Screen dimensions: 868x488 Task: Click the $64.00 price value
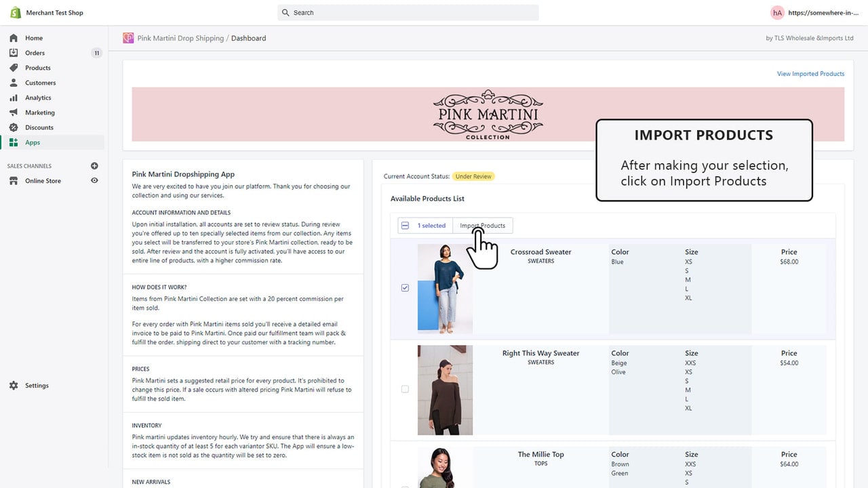[x=789, y=464]
